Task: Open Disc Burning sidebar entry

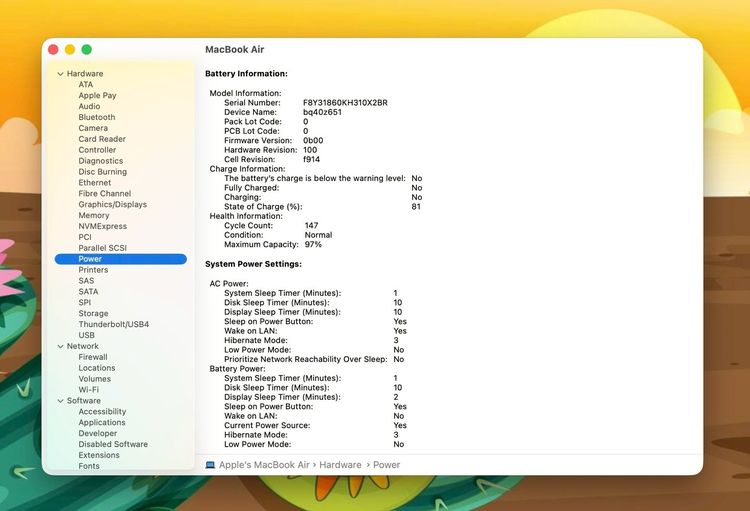Action: tap(102, 172)
